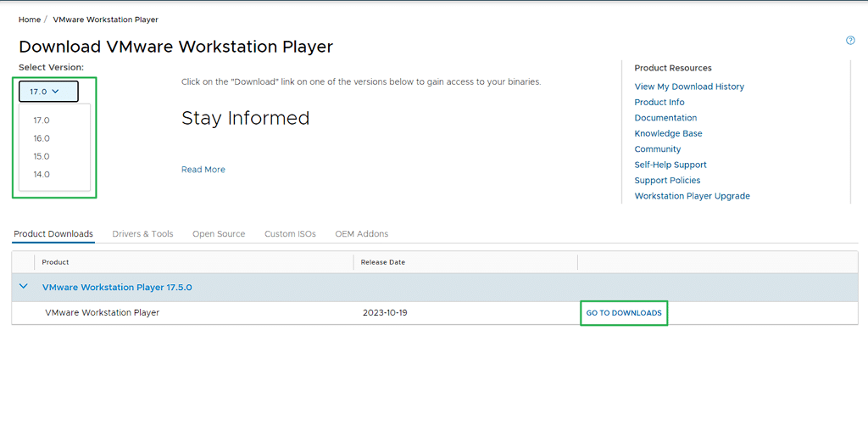The width and height of the screenshot is (868, 431).
Task: Go to the Home breadcrumb
Action: coord(30,20)
